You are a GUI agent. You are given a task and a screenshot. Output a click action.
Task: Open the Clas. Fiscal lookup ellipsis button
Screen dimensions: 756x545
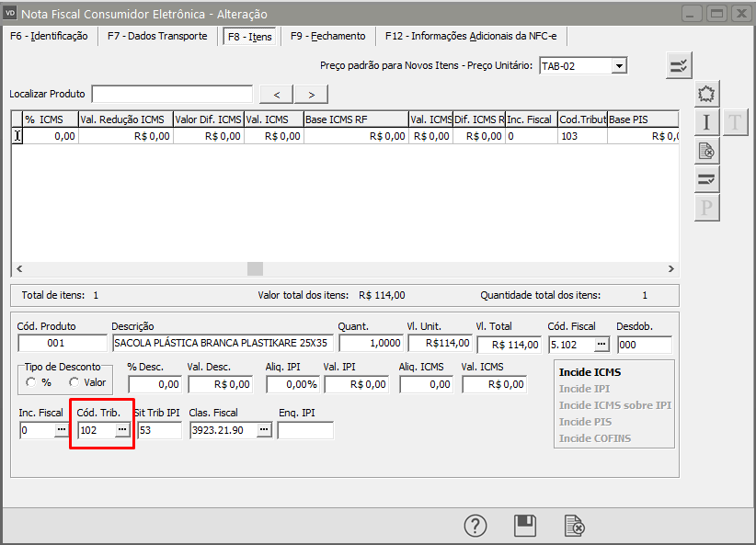[263, 430]
